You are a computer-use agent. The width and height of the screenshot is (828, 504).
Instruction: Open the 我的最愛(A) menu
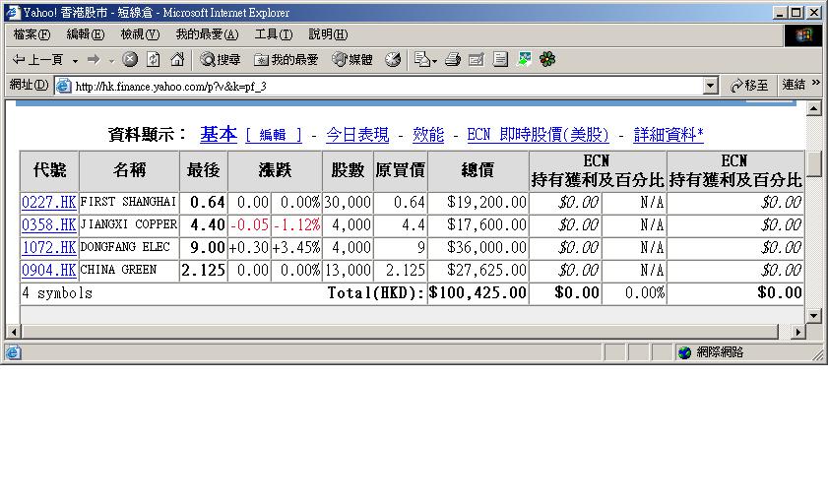(x=207, y=34)
